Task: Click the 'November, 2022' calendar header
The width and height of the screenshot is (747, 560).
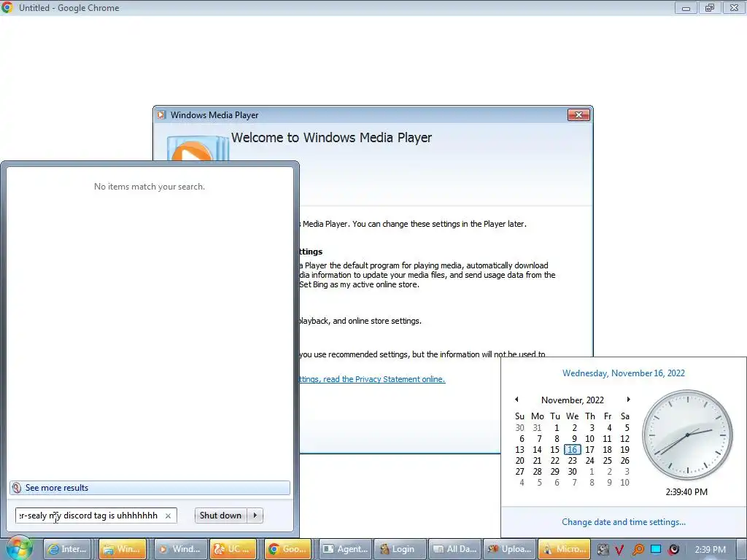Action: [573, 400]
